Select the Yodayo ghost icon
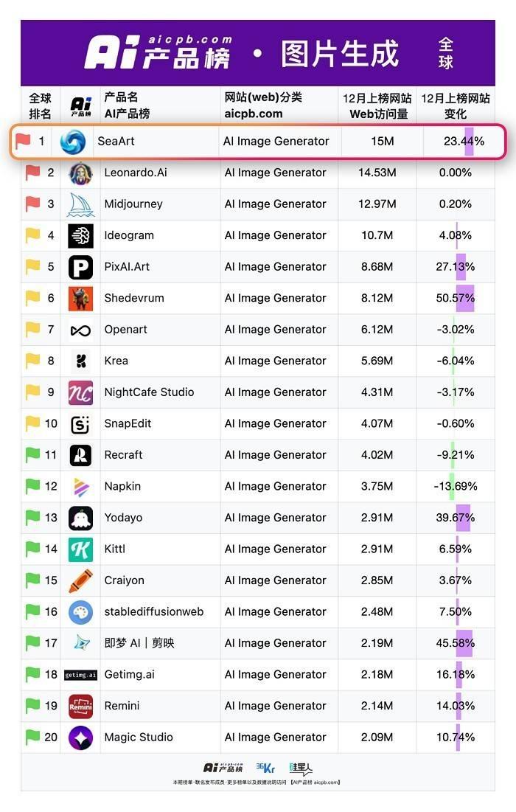 click(81, 518)
